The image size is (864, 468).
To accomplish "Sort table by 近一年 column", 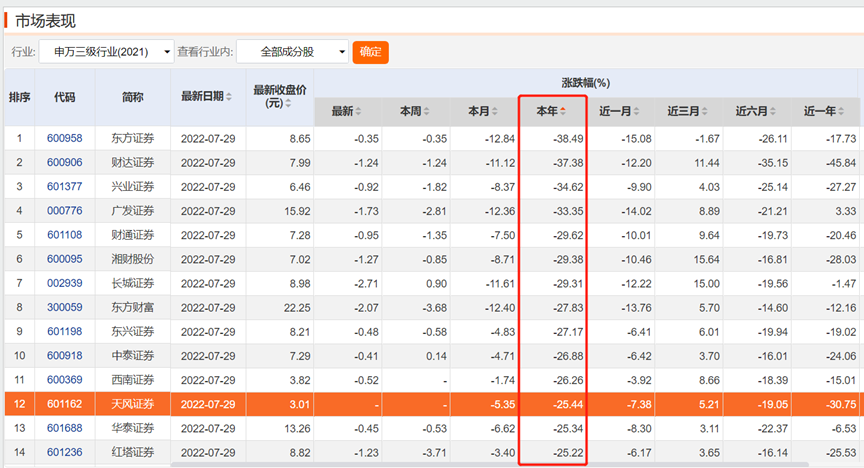I will pyautogui.click(x=841, y=111).
